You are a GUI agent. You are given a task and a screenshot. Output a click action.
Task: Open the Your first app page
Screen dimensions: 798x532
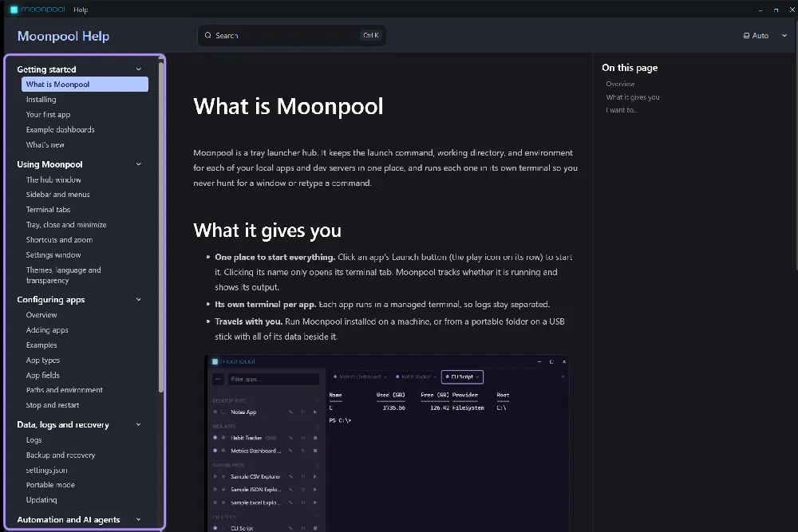49,114
